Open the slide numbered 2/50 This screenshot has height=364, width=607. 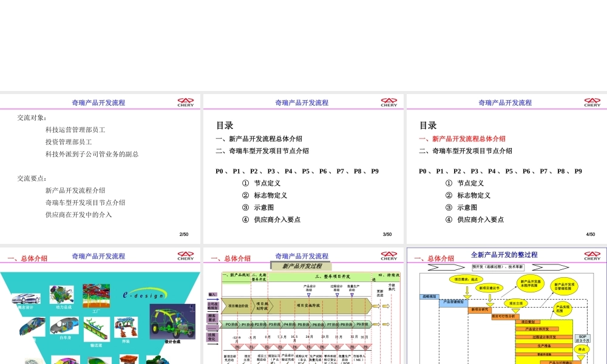click(100, 169)
